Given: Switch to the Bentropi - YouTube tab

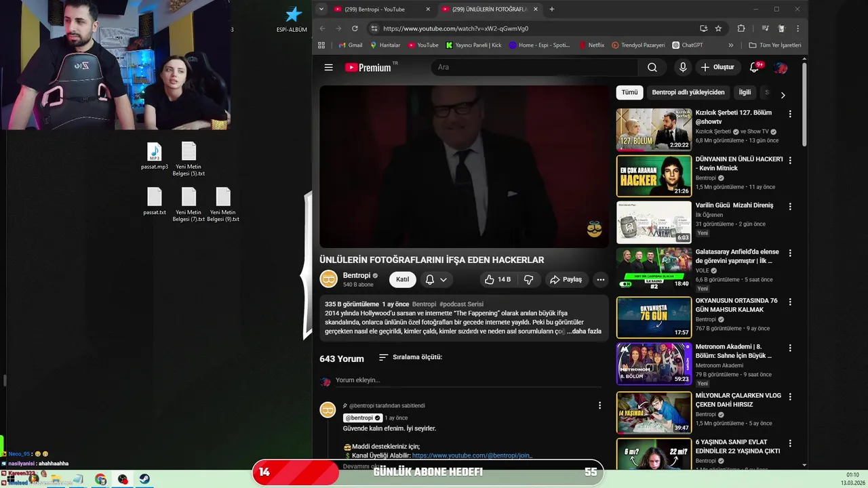Looking at the screenshot, I should pyautogui.click(x=381, y=9).
